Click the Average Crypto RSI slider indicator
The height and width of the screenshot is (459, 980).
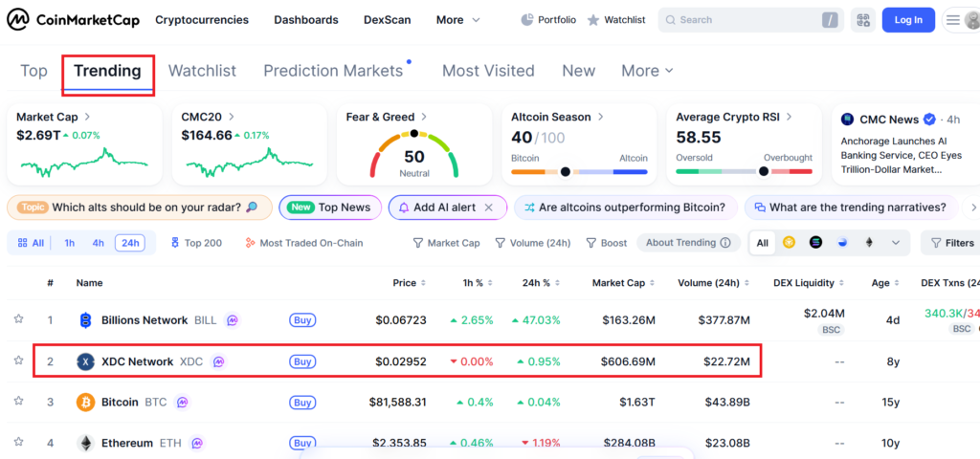pos(764,171)
